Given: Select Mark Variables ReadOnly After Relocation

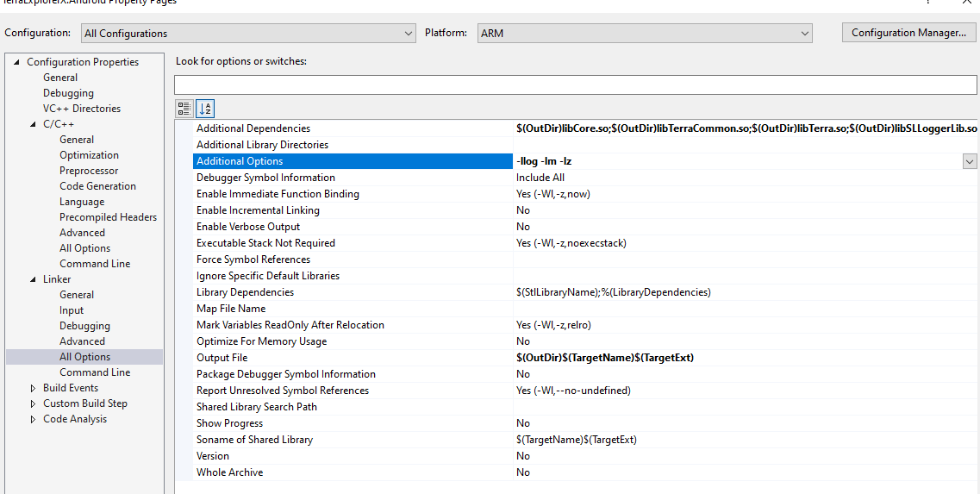Looking at the screenshot, I should 290,324.
